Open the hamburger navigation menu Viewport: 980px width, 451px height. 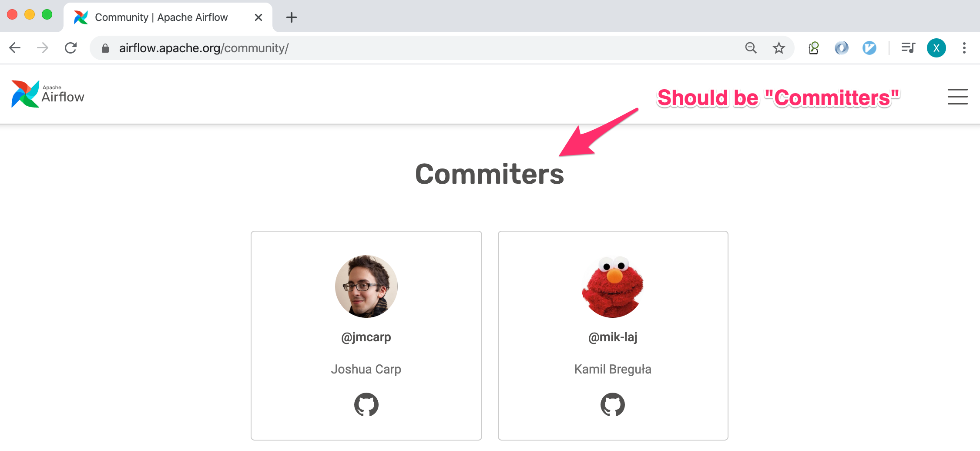957,97
